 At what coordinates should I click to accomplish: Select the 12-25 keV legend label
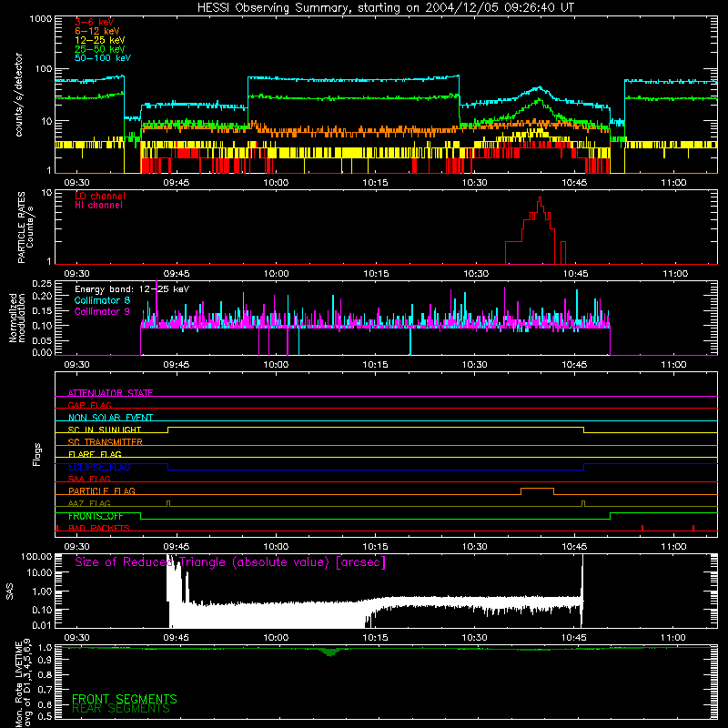(100, 40)
